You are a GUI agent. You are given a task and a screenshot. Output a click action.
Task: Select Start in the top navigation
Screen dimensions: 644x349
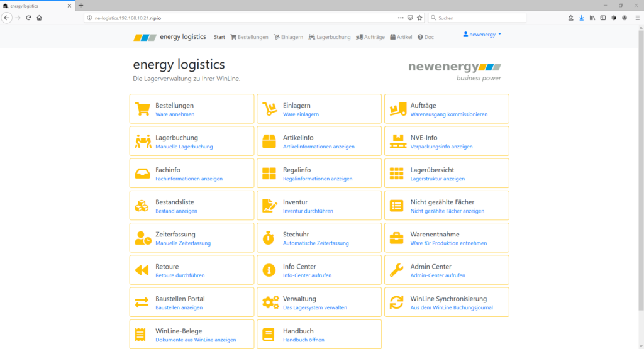(219, 37)
